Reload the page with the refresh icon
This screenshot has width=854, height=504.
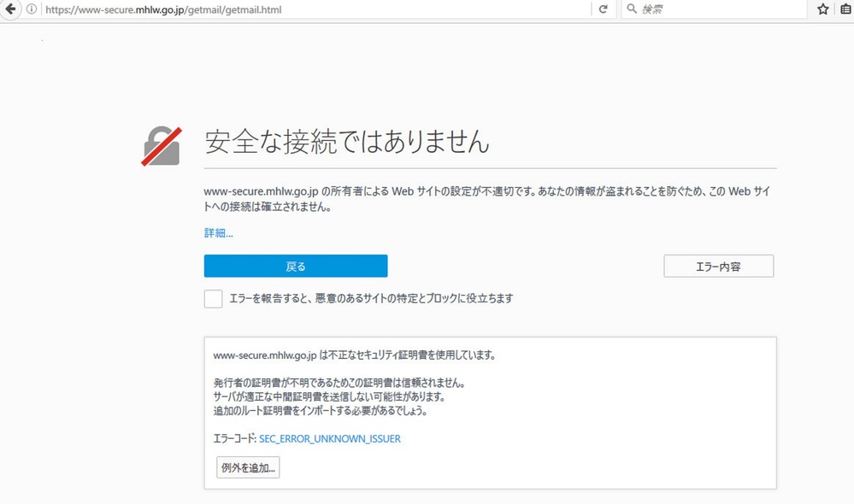(604, 9)
